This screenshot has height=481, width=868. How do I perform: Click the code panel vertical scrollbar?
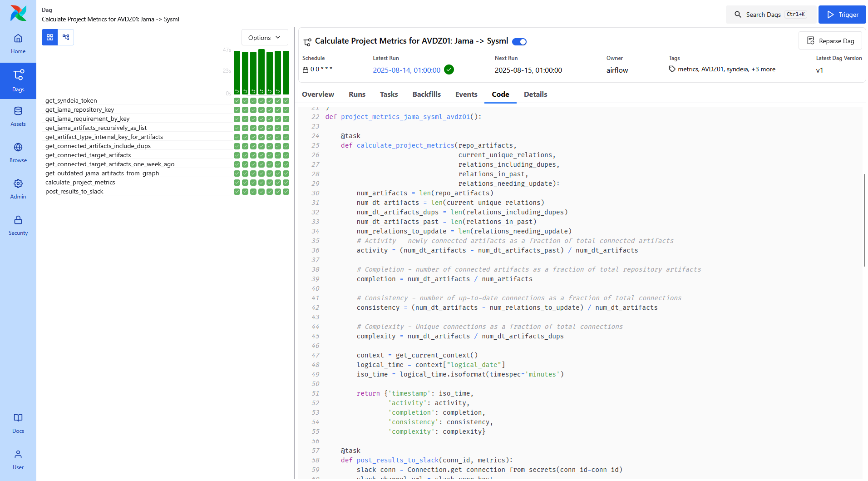tap(864, 220)
